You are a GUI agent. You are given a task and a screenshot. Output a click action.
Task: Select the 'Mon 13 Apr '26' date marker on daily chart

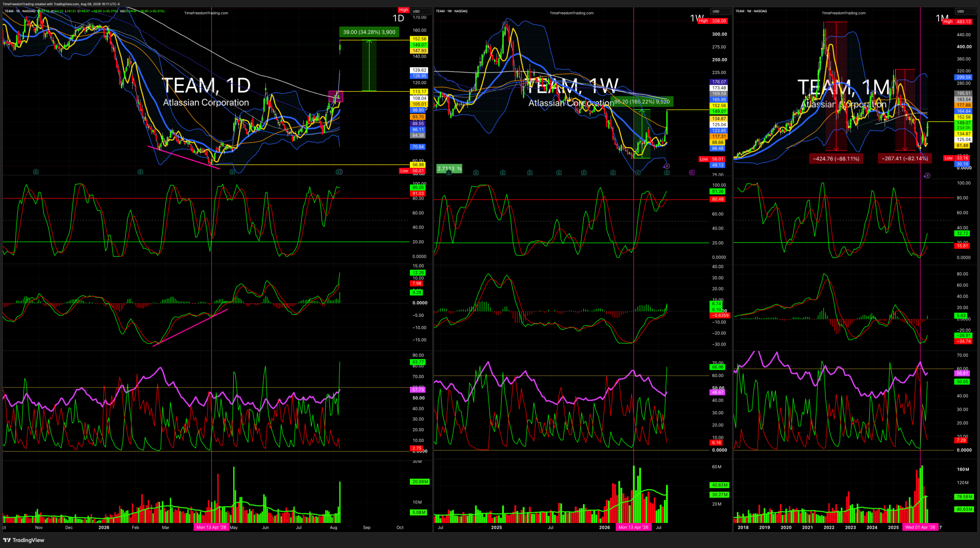(211, 528)
